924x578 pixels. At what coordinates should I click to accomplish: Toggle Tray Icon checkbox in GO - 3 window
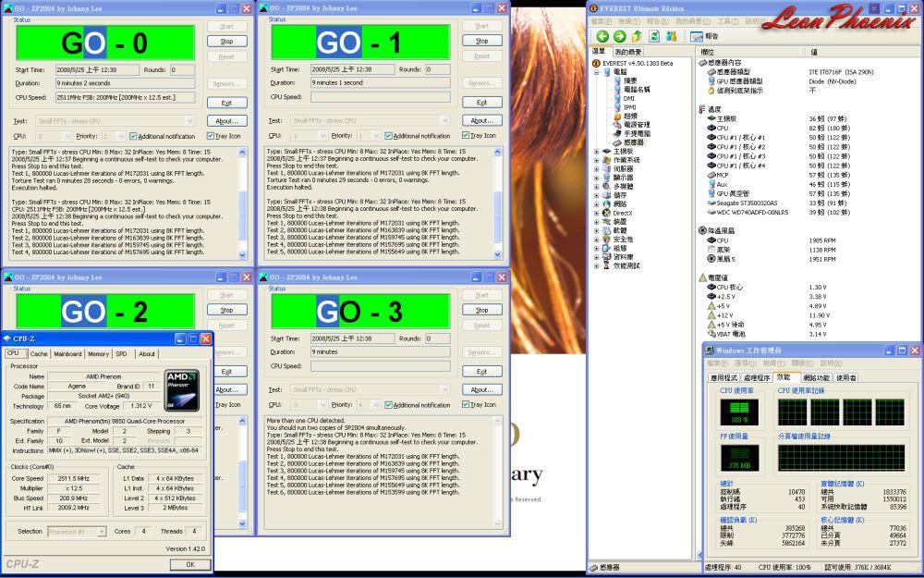466,405
